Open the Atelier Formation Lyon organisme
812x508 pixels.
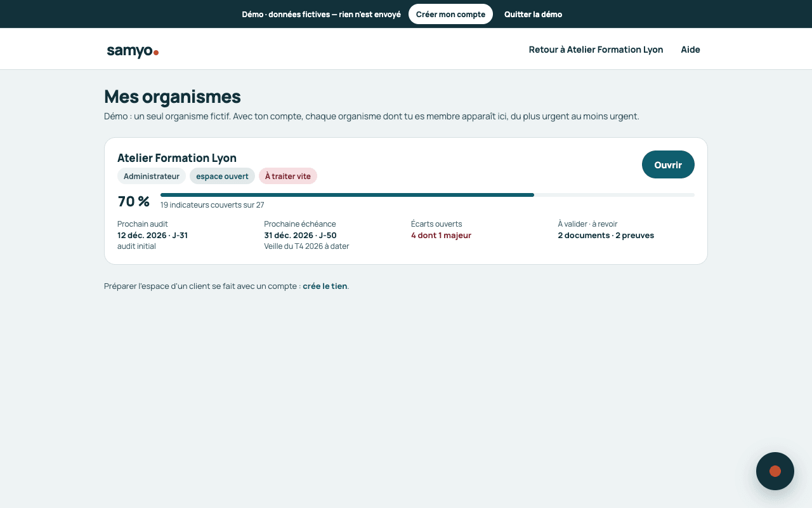668,164
